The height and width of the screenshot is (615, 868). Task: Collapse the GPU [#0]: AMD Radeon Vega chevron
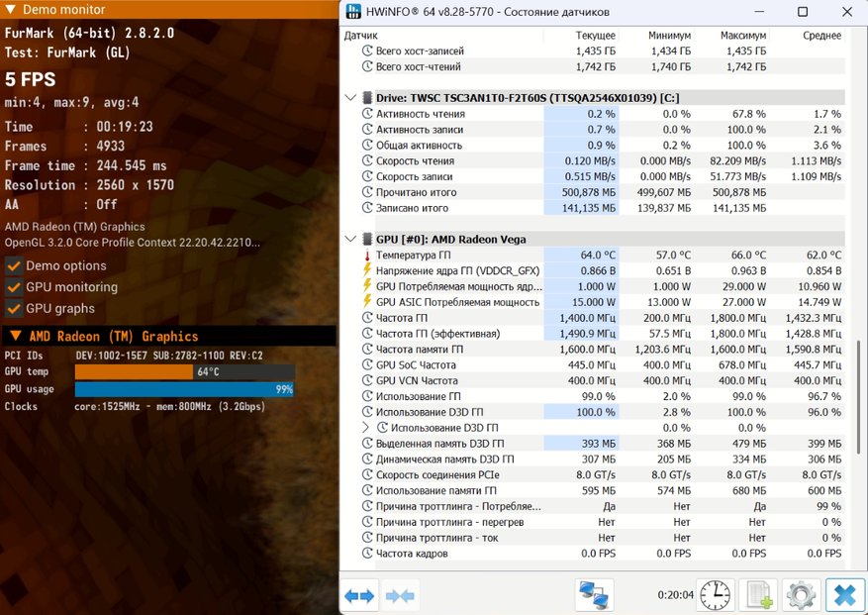point(350,240)
